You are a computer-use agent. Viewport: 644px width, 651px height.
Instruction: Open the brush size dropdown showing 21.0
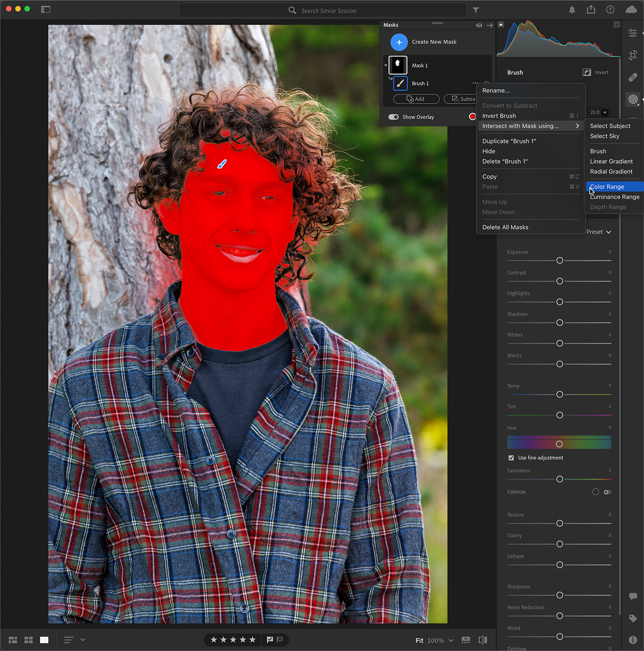tap(598, 112)
